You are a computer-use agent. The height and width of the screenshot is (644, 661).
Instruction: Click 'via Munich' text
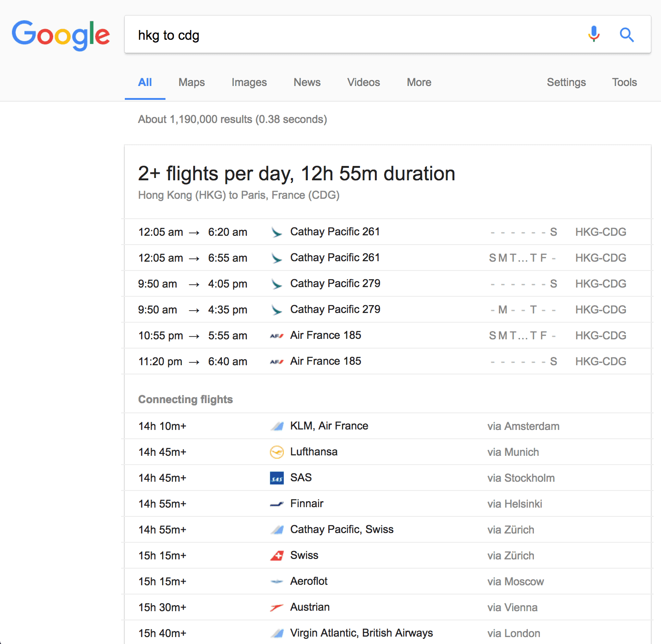click(x=513, y=452)
